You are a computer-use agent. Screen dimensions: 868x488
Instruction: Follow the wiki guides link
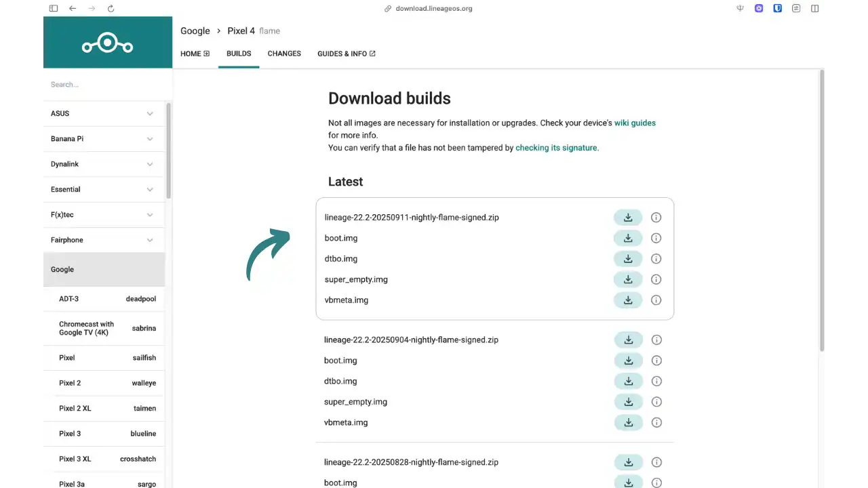tap(634, 123)
